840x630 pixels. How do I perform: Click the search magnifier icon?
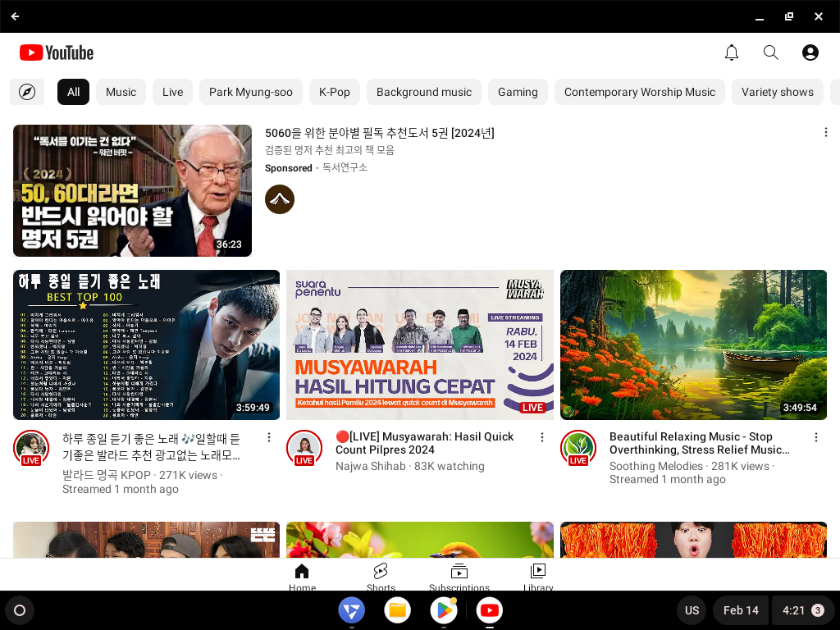[x=770, y=52]
